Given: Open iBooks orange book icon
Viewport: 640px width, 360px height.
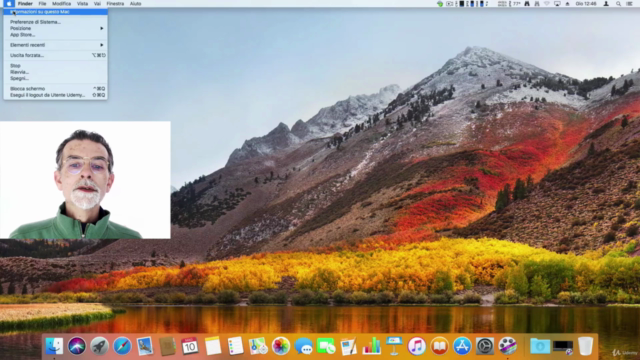Looking at the screenshot, I should [439, 346].
